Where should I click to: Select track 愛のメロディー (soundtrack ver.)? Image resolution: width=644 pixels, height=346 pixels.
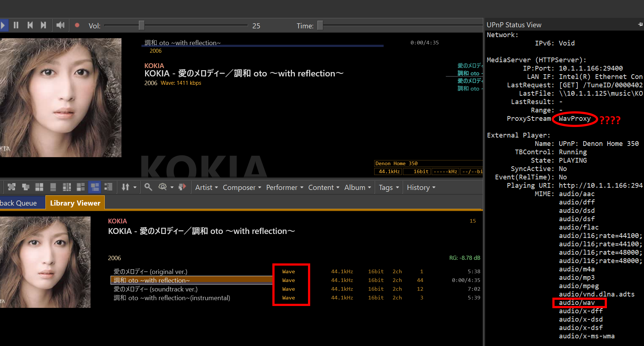coord(156,289)
